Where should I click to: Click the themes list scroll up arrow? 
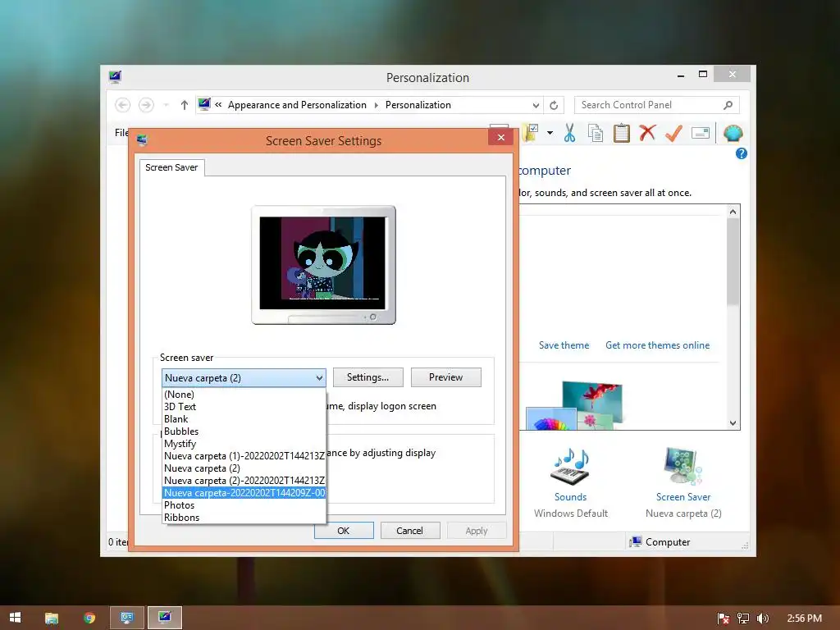(x=733, y=212)
